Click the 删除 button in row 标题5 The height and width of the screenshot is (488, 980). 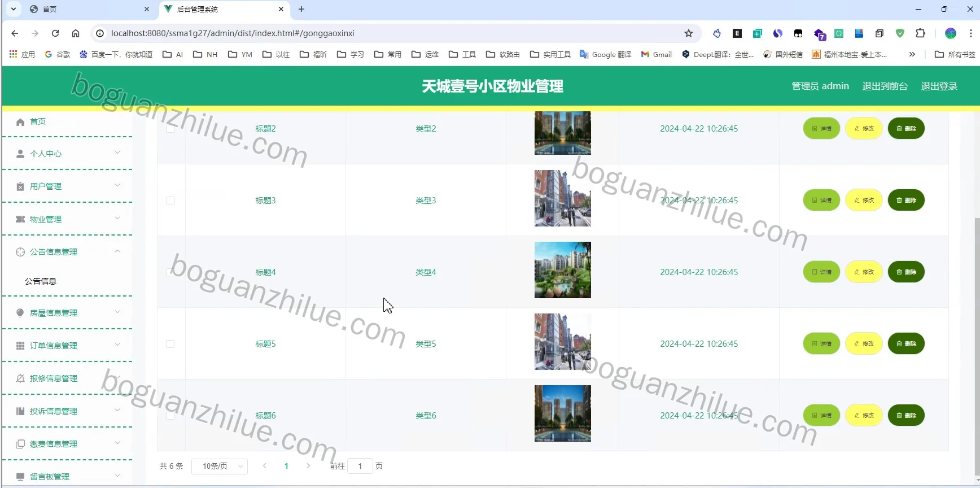tap(906, 344)
